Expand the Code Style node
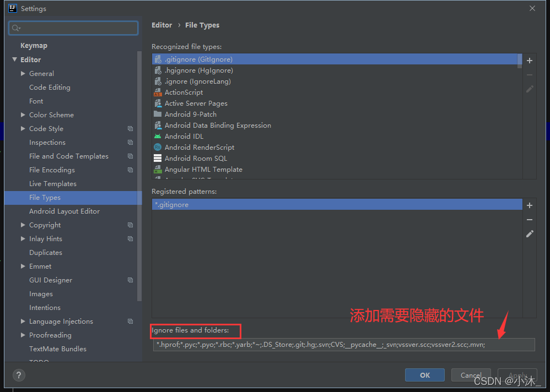Screen dimensions: 550x392 click(x=23, y=129)
